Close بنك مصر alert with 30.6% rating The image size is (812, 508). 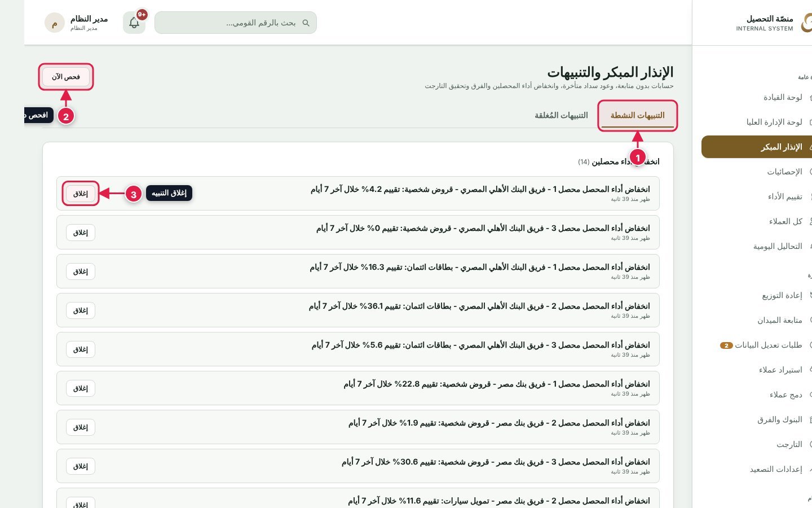[x=81, y=466]
